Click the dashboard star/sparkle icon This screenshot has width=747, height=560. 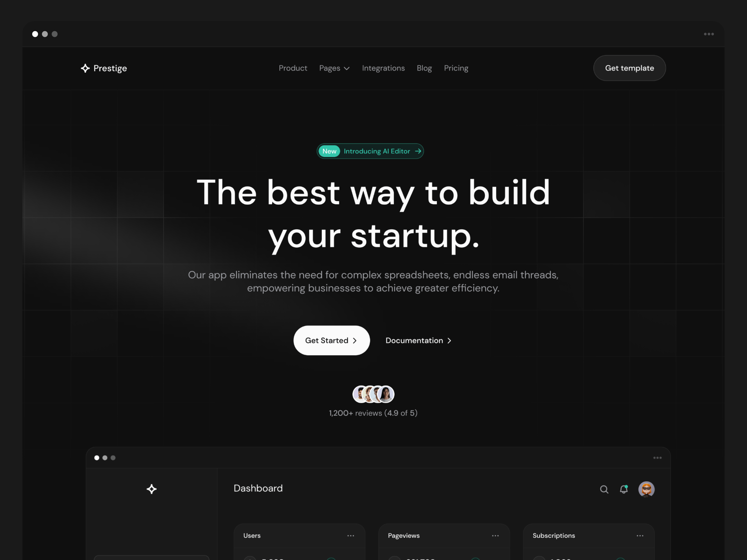pyautogui.click(x=151, y=489)
